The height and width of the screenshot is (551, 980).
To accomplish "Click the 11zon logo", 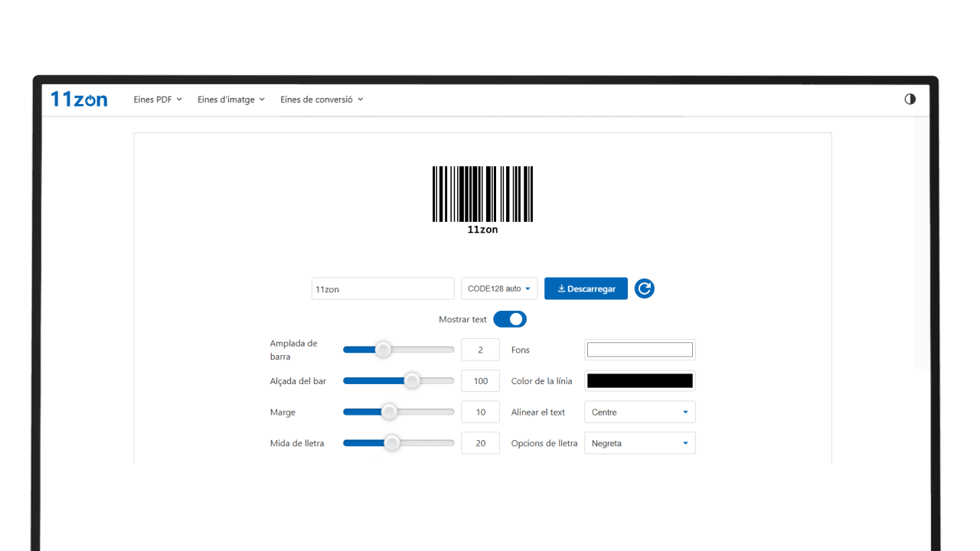I will tap(79, 99).
